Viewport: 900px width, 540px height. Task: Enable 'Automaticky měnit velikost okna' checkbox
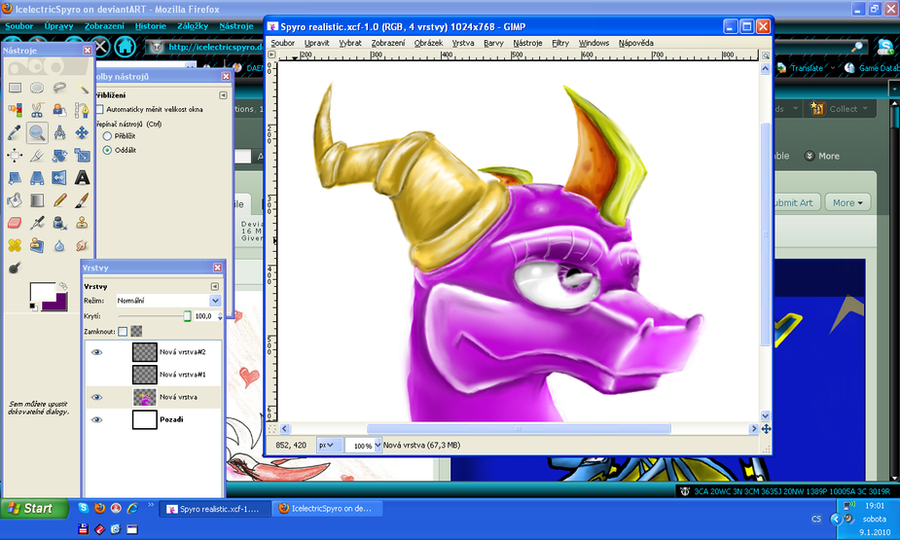click(100, 109)
